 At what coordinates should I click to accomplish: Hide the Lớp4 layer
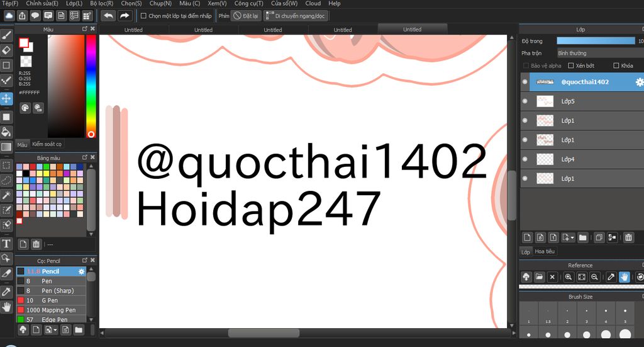point(525,159)
